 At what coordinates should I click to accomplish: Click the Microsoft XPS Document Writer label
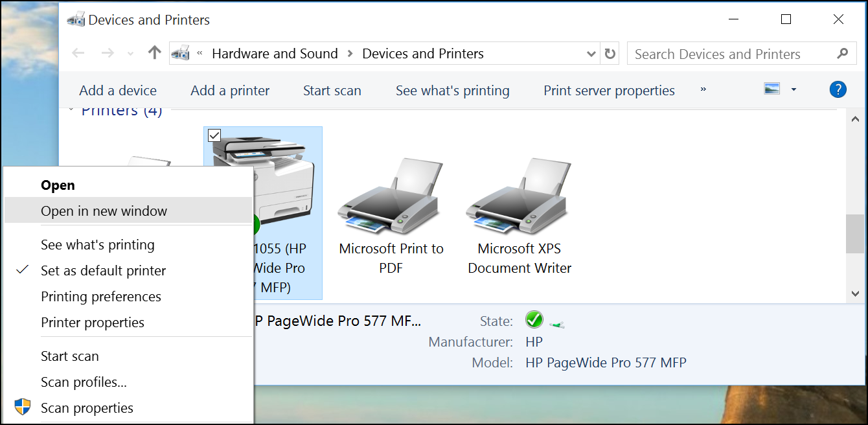(520, 258)
